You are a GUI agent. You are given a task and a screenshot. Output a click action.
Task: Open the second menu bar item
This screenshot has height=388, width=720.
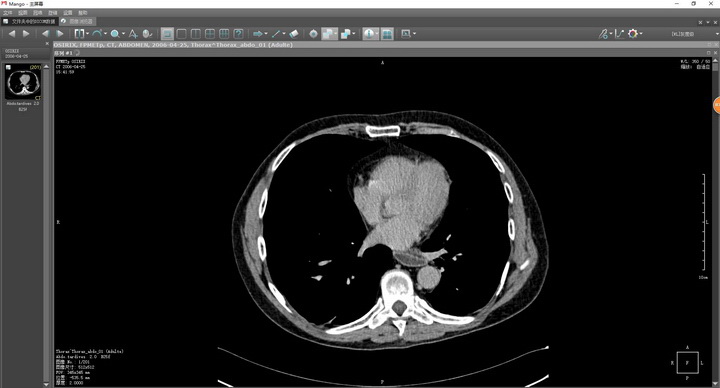click(22, 13)
